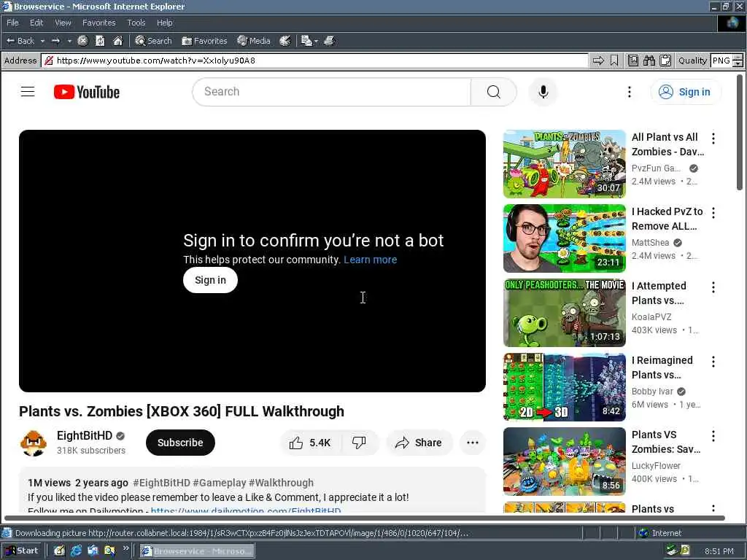
Task: Open All Plant vs All Zombies thumbnail
Action: pyautogui.click(x=564, y=164)
